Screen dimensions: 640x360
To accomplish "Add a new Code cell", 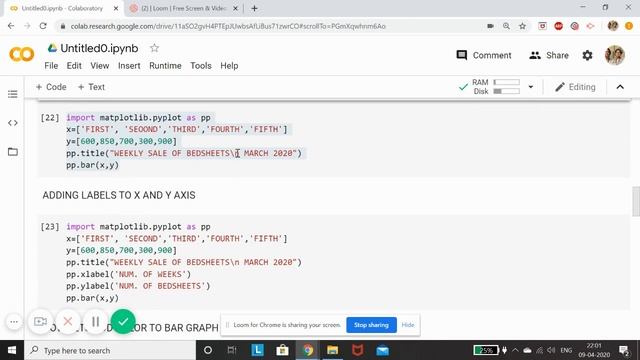I will (x=51, y=87).
